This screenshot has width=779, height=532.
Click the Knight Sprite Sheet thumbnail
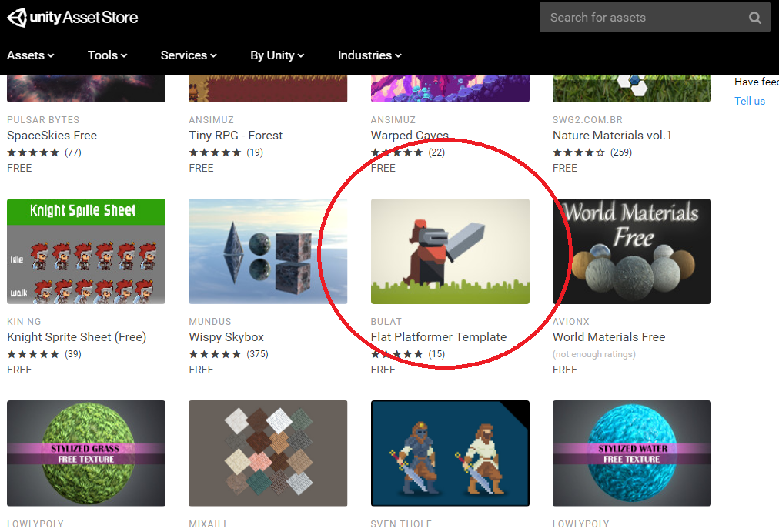tap(86, 251)
